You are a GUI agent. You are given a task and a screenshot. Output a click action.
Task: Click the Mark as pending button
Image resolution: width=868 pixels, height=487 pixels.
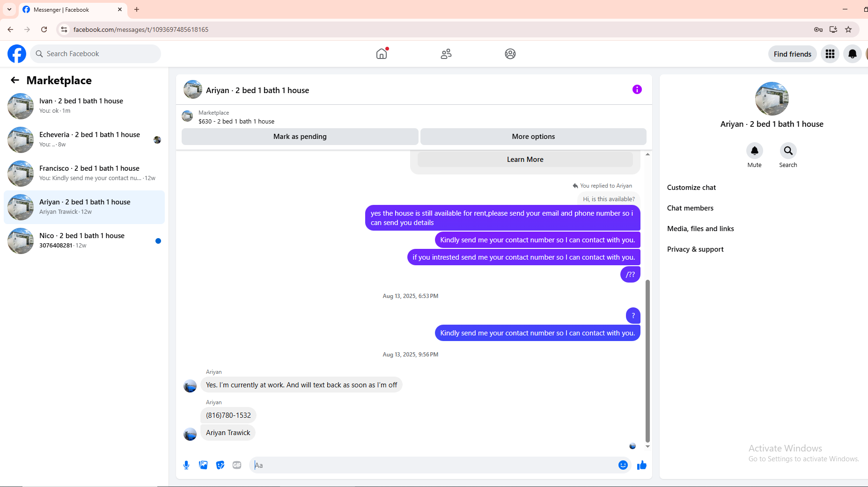(300, 137)
